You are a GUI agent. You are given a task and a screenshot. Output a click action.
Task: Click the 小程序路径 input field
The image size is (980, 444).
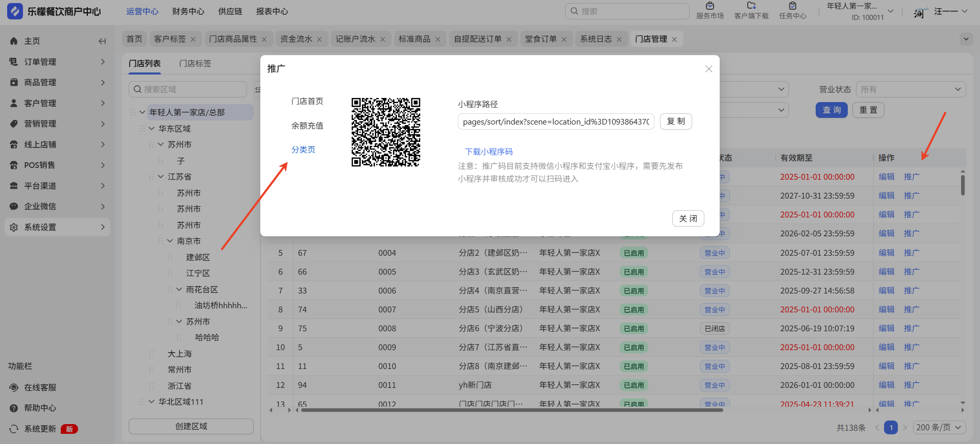(556, 121)
